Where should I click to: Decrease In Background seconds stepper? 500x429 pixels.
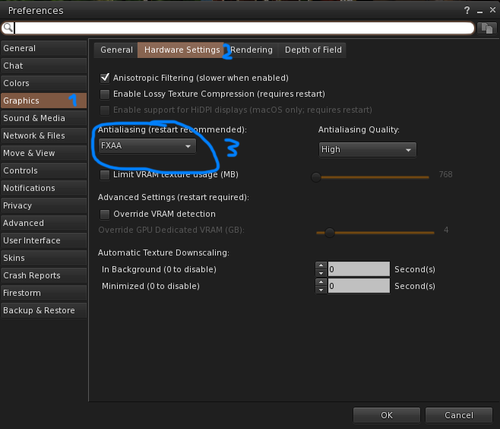coord(321,273)
